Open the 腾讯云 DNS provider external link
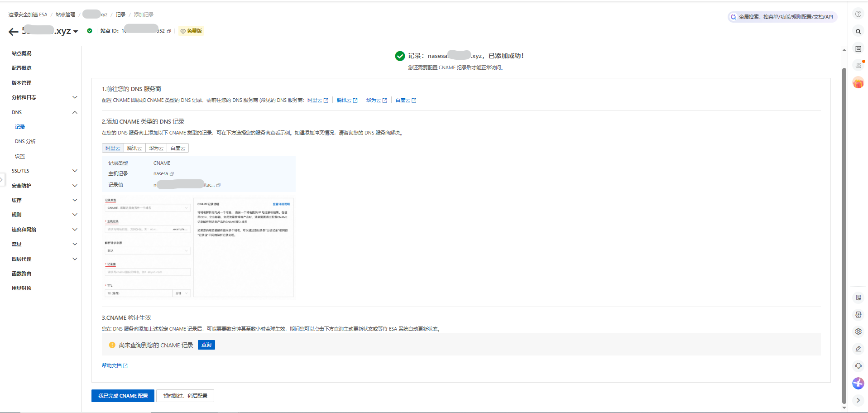Viewport: 868px width, 413px height. click(347, 100)
